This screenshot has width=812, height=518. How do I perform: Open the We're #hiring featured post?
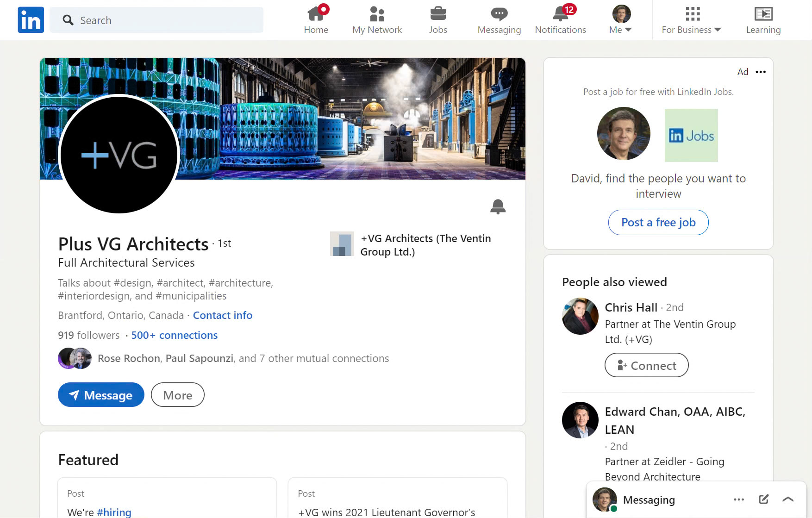point(167,498)
